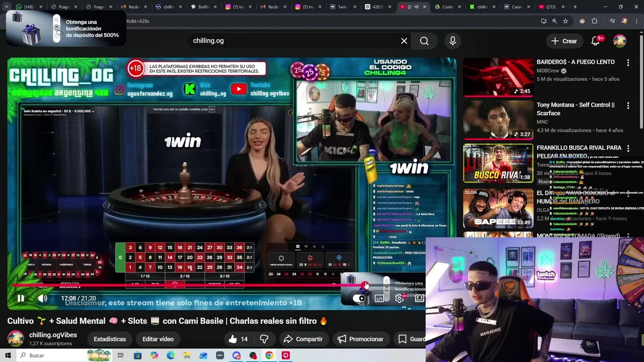Switch to the Google Drive Conte tab

449,7
